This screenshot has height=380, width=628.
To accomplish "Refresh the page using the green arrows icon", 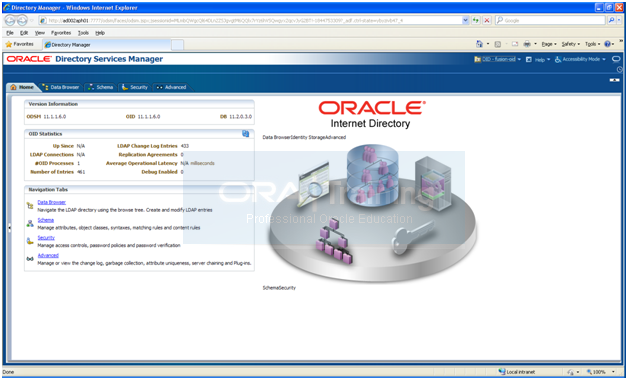I will tap(476, 20).
